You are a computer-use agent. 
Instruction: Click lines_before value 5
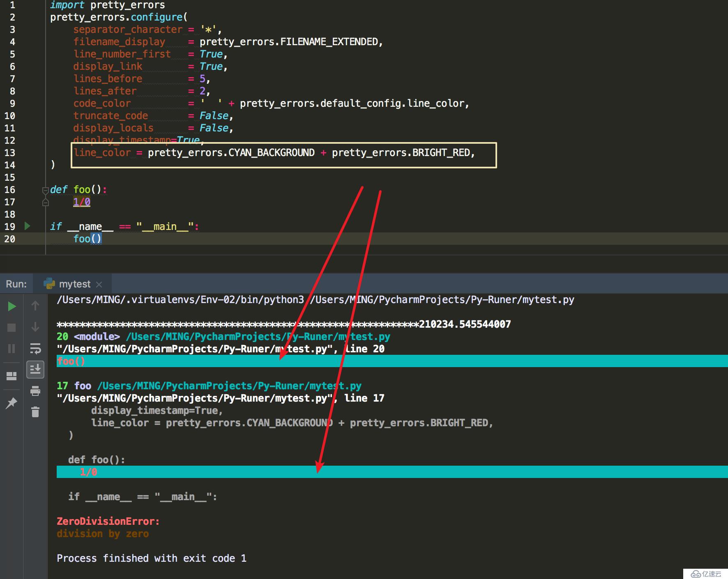pos(202,78)
